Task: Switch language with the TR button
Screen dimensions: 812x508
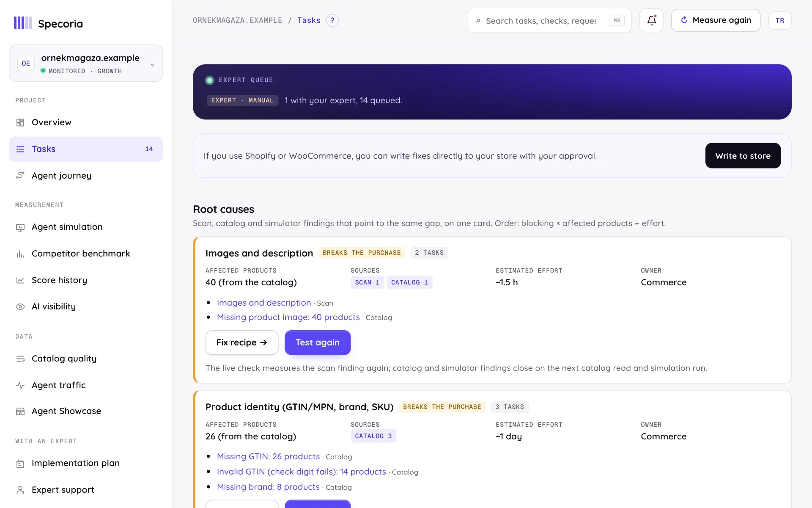Action: 780,20
